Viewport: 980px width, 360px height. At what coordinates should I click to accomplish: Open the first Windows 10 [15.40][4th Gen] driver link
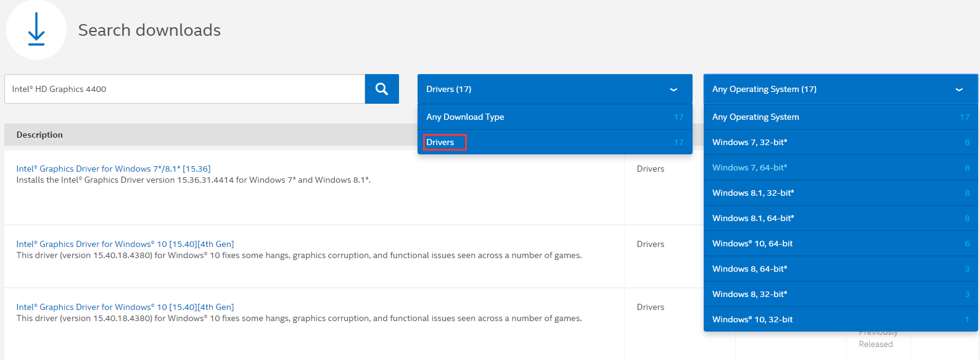pyautogui.click(x=125, y=244)
